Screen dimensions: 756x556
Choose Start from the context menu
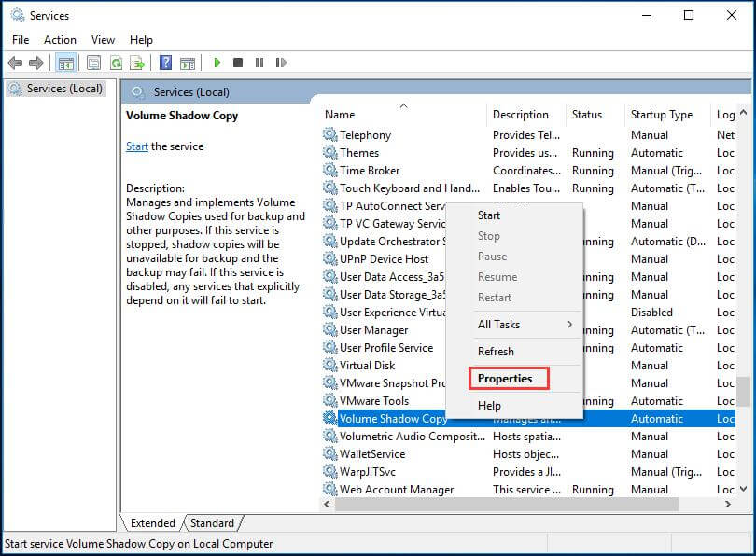tap(489, 215)
